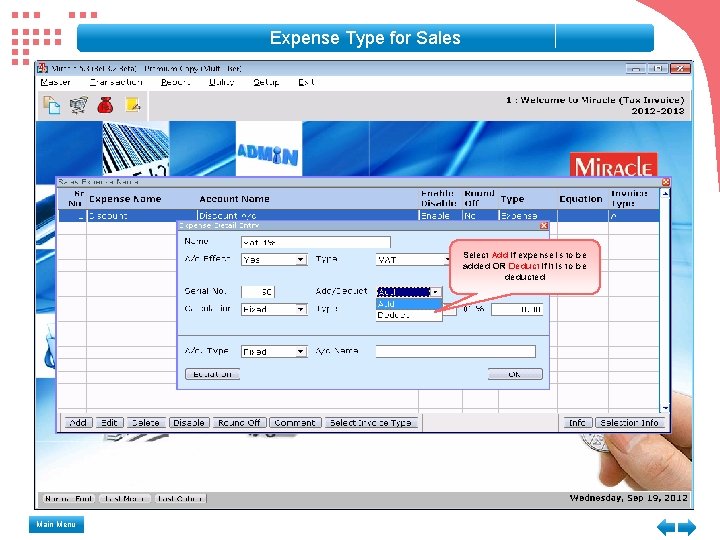The height and width of the screenshot is (540, 720).
Task: Go to next slide with right arrow
Action: click(x=687, y=527)
